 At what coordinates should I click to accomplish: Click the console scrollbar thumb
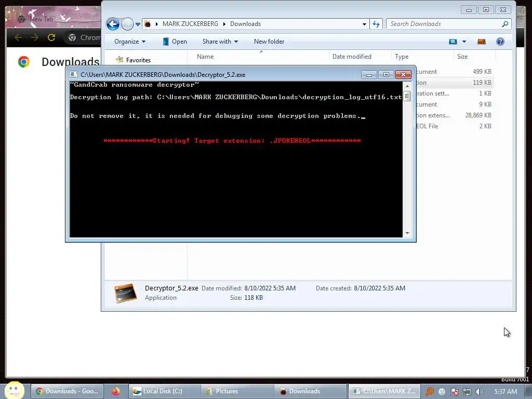pos(407,96)
